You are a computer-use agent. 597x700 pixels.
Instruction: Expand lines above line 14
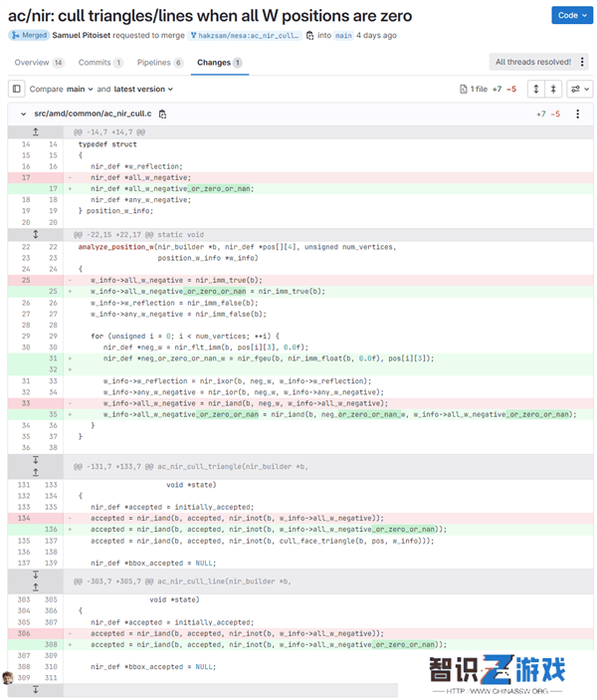[36, 131]
